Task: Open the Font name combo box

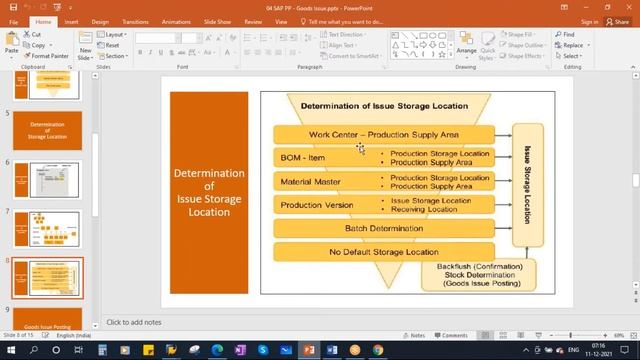Action: (158, 38)
